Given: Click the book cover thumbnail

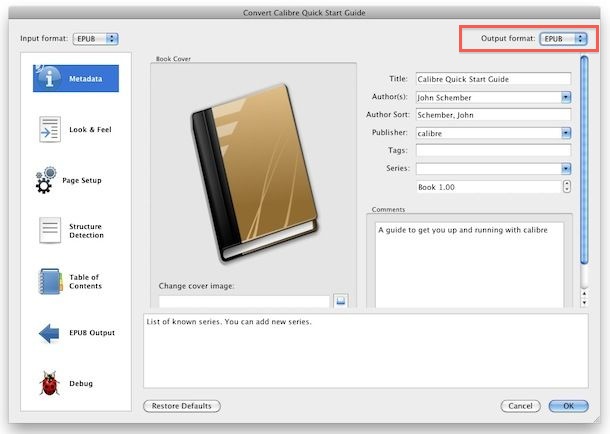Looking at the screenshot, I should [255, 172].
